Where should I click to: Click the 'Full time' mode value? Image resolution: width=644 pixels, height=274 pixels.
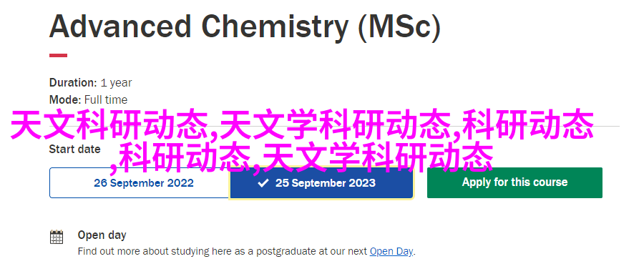pyautogui.click(x=106, y=100)
